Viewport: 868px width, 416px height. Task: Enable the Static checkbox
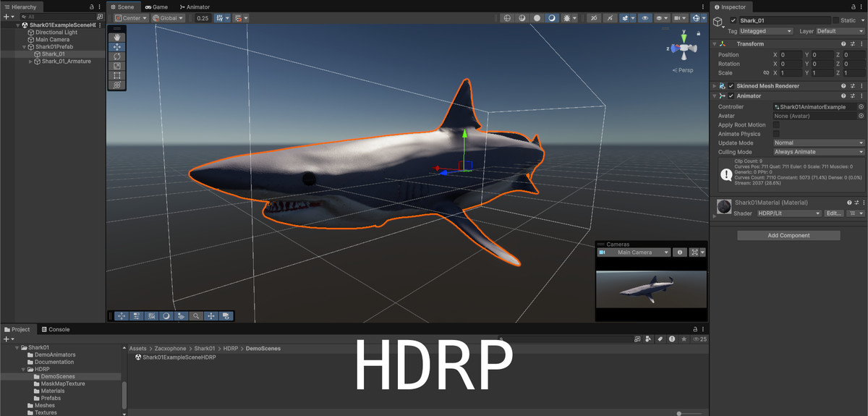pyautogui.click(x=835, y=20)
